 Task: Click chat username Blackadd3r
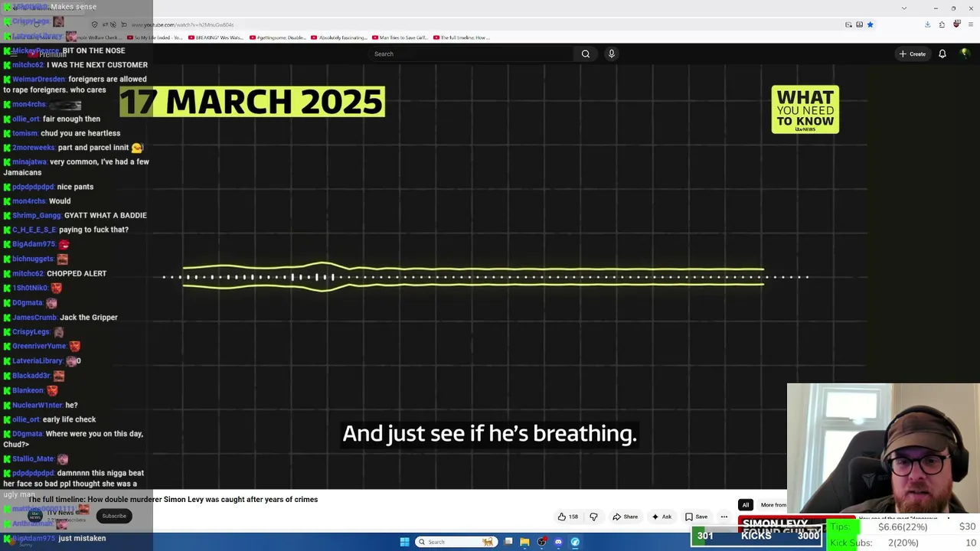(31, 376)
